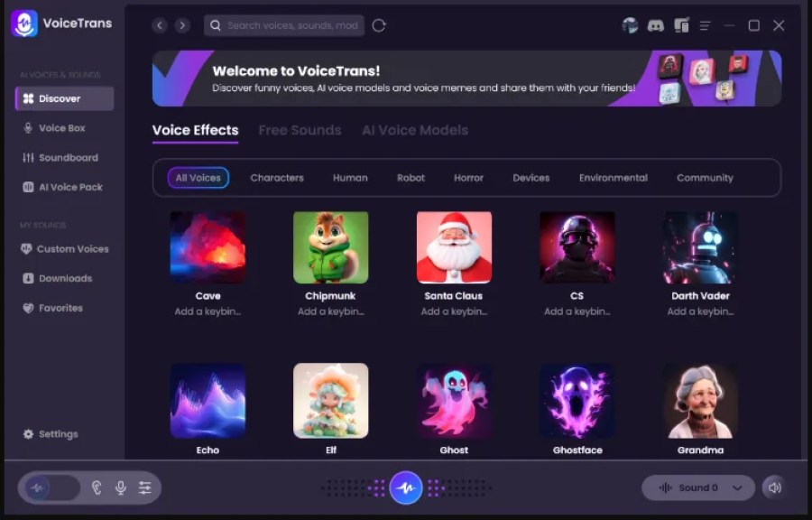Add a keybind for Santa Claus voice
Screen dimensions: 812x520
[454, 311]
